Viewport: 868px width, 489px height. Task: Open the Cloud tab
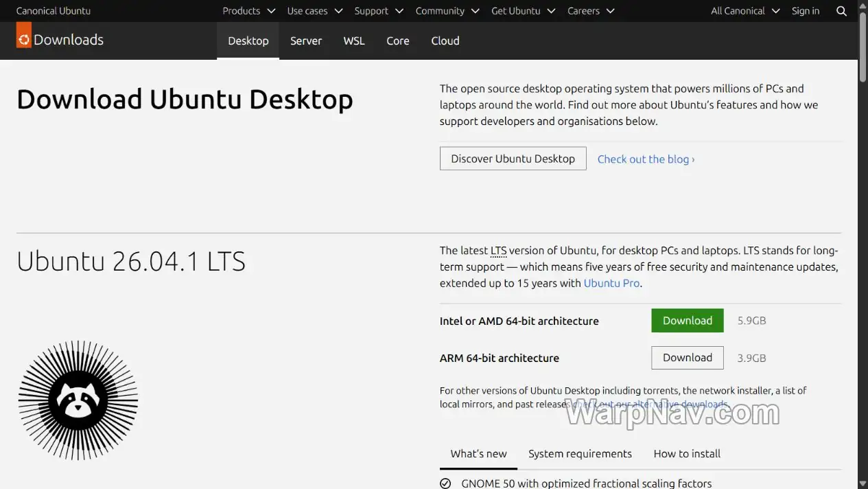tap(445, 41)
